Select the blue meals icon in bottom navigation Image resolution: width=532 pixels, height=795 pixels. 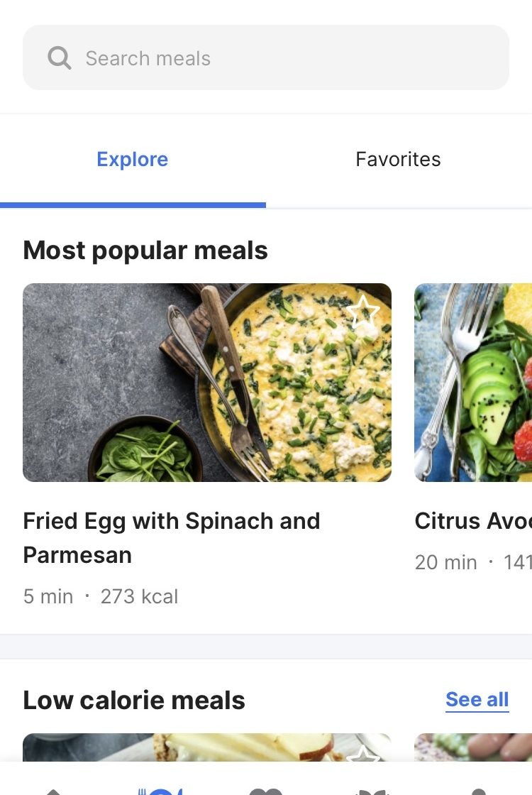(160, 789)
